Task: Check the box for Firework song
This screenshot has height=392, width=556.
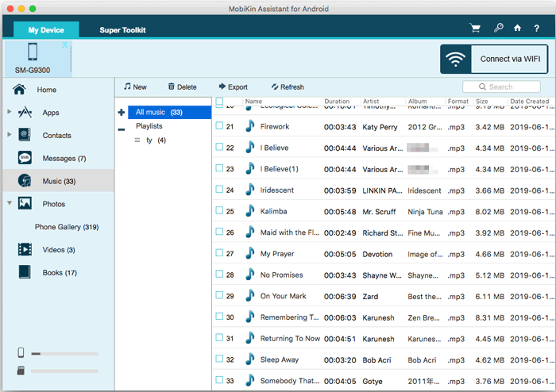Action: (219, 125)
